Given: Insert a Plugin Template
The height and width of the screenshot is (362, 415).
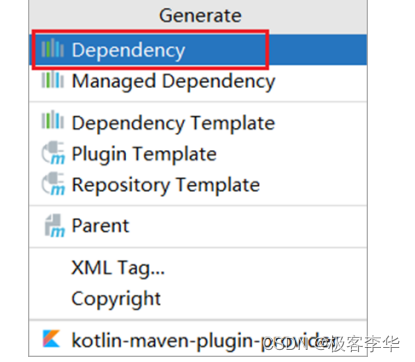Looking at the screenshot, I should [x=198, y=154].
